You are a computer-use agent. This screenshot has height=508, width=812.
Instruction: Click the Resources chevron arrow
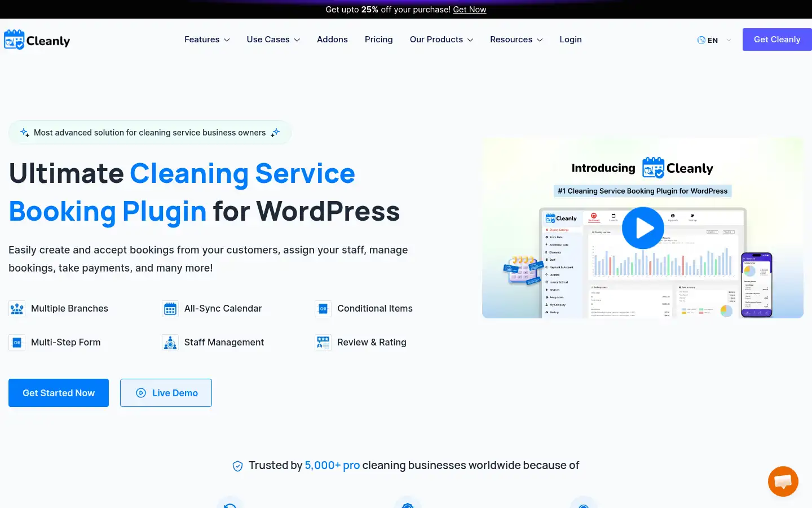click(540, 40)
